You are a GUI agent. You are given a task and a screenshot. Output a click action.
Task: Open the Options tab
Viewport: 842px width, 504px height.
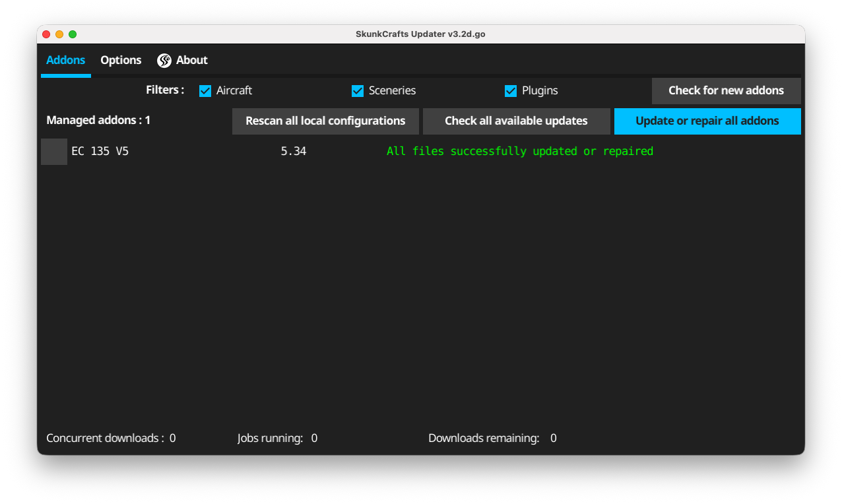click(121, 60)
